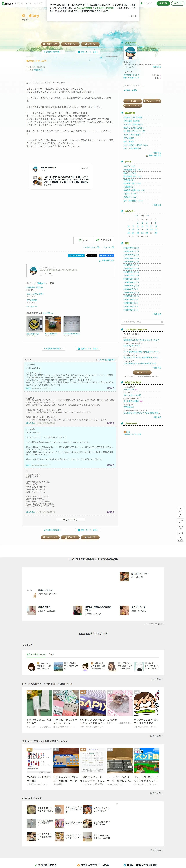The height and width of the screenshot is (868, 186).
Task: Click the X ポスト share button
Action: click(x=92, y=256)
